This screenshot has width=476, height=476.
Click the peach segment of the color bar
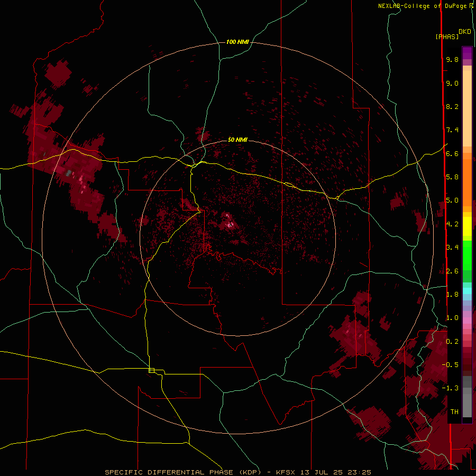click(x=467, y=108)
